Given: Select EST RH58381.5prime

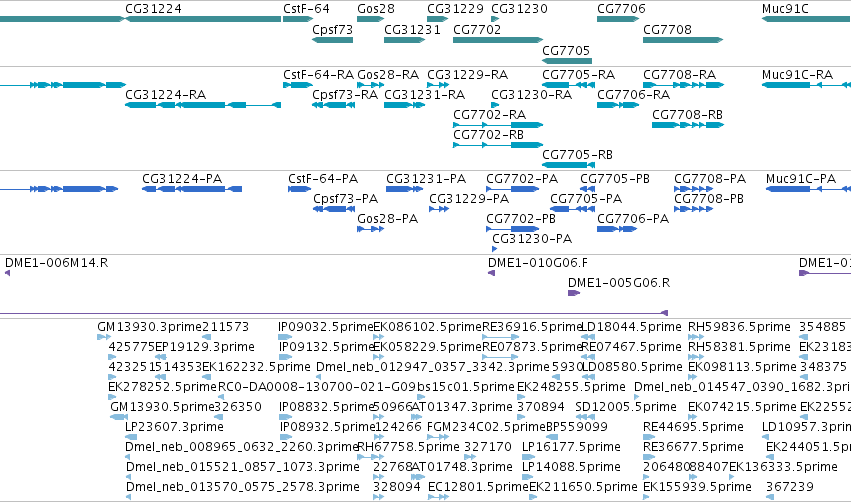Looking at the screenshot, I should tap(739, 347).
